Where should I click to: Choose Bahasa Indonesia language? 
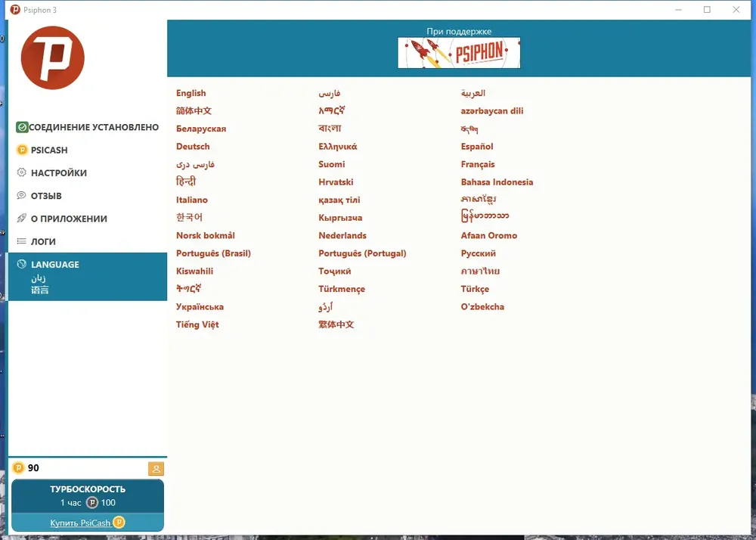[x=497, y=182]
